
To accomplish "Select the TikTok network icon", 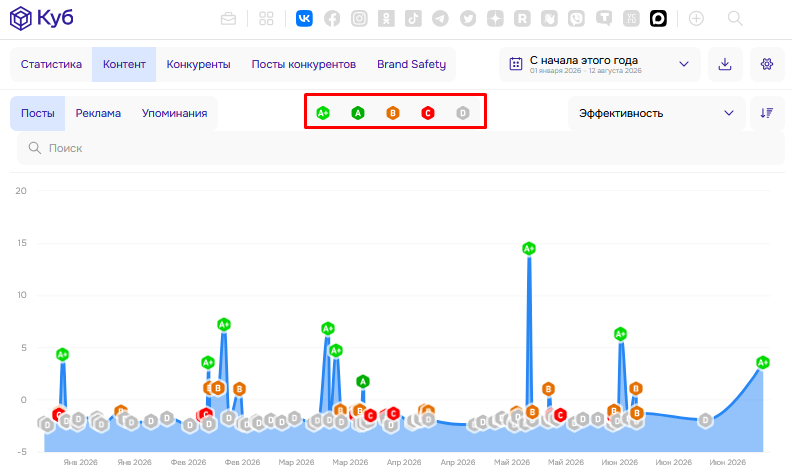I will click(413, 19).
